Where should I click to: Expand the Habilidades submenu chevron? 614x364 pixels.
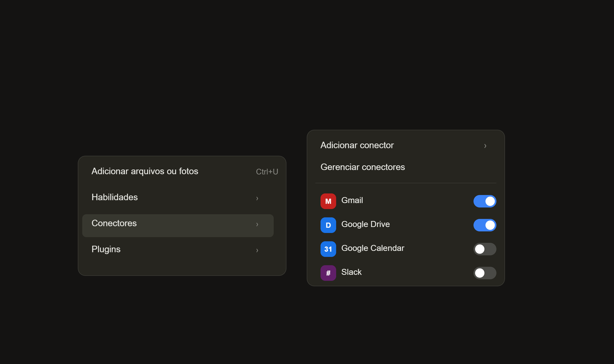(257, 198)
